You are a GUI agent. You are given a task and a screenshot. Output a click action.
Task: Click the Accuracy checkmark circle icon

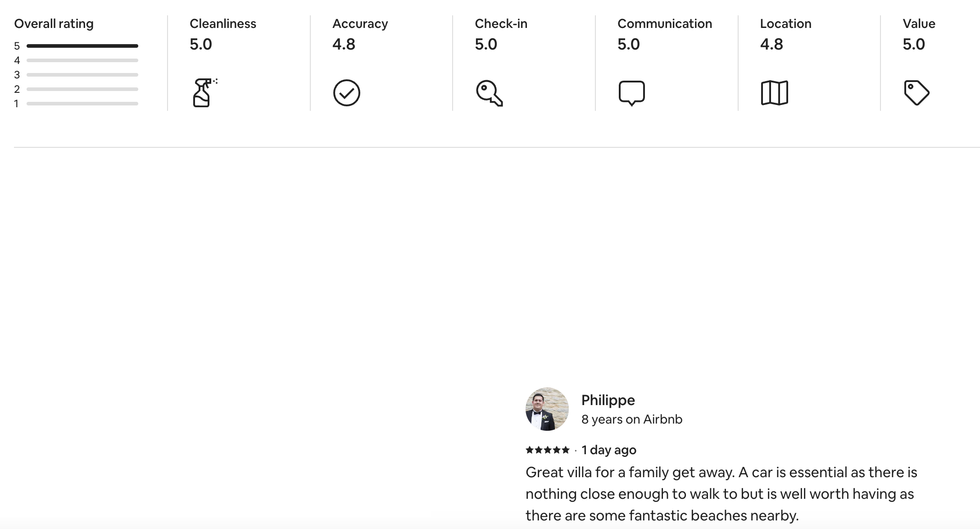point(346,93)
